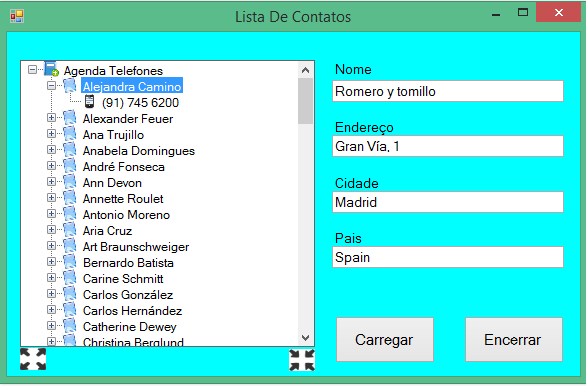This screenshot has width=586, height=386.
Task: Click the Cidade field showing Madrid
Action: (x=448, y=202)
